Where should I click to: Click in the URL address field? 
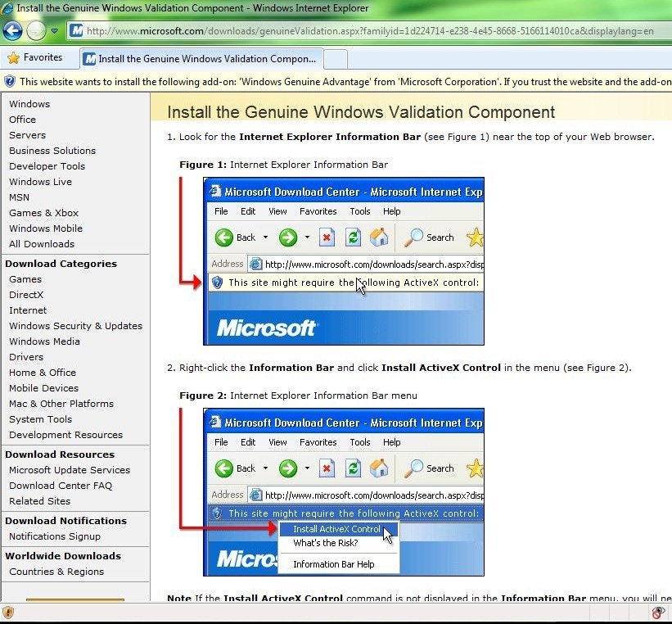368,31
